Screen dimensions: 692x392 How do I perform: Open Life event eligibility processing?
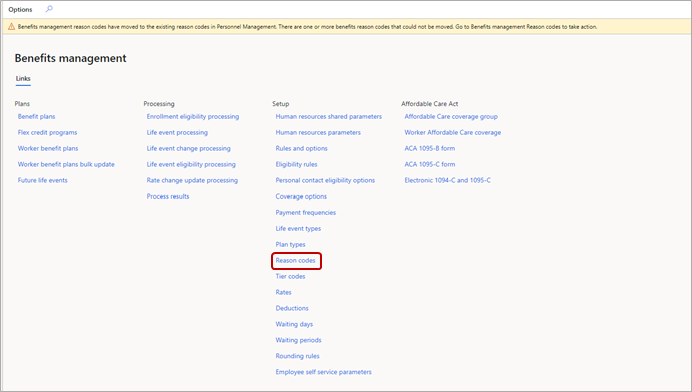(191, 164)
